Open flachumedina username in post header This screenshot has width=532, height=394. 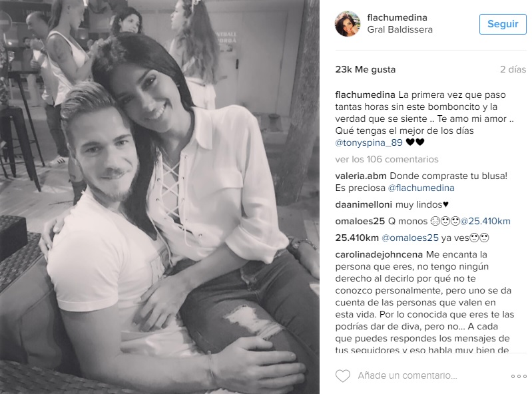pyautogui.click(x=397, y=17)
